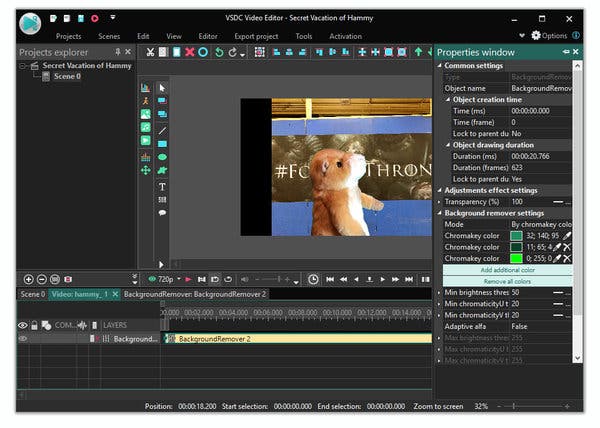Select the Text tool
600x428 pixels.
tap(162, 186)
